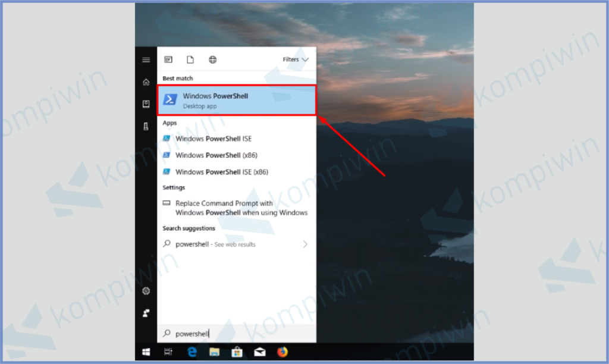
Task: Click the powershell search input box
Action: point(238,334)
